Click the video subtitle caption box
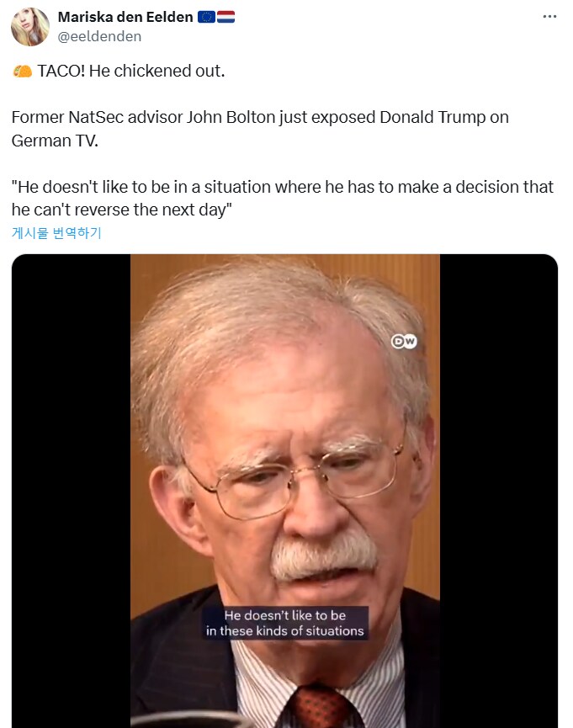This screenshot has width=573, height=728. click(x=285, y=623)
